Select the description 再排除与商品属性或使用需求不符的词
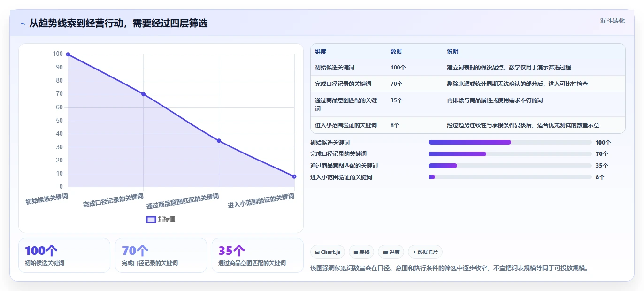644x291 pixels. click(495, 100)
